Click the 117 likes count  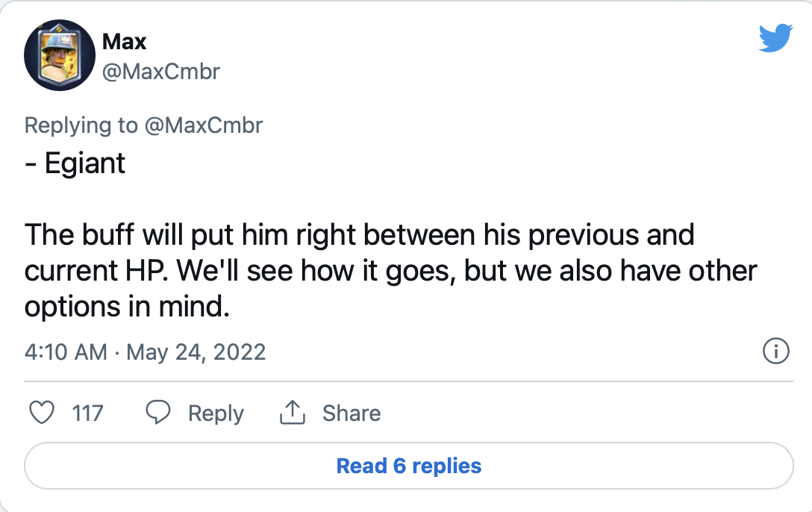click(x=87, y=413)
